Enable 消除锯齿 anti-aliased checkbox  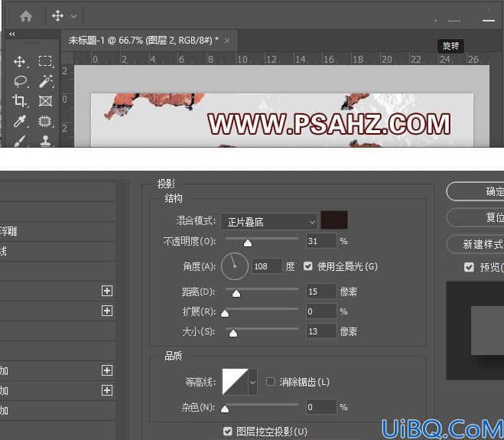click(x=270, y=382)
